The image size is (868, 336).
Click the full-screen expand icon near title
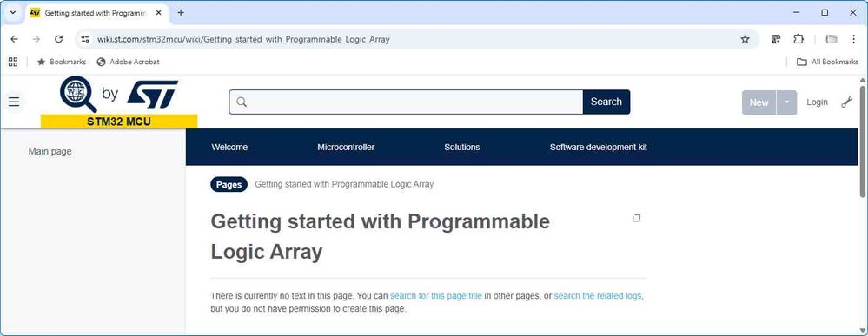[x=636, y=218]
